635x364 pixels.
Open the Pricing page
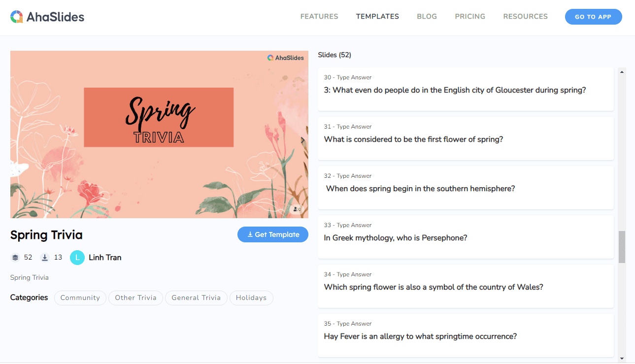click(470, 16)
